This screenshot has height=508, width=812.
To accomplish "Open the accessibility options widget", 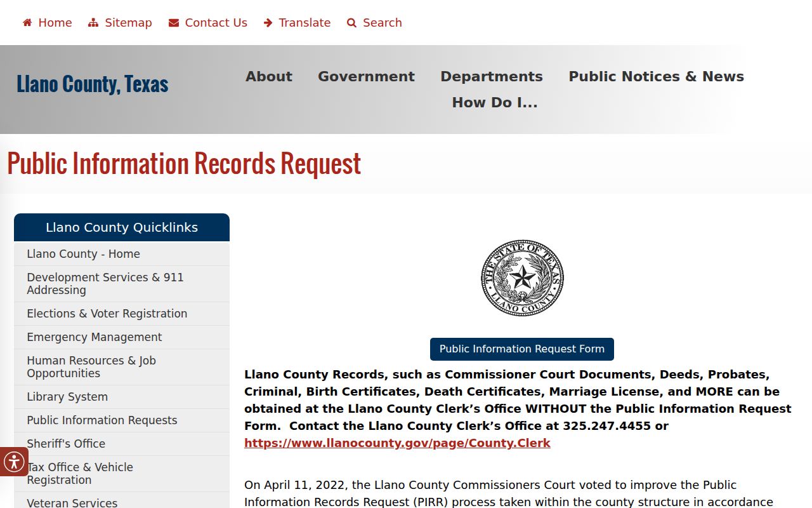I will [x=13, y=462].
